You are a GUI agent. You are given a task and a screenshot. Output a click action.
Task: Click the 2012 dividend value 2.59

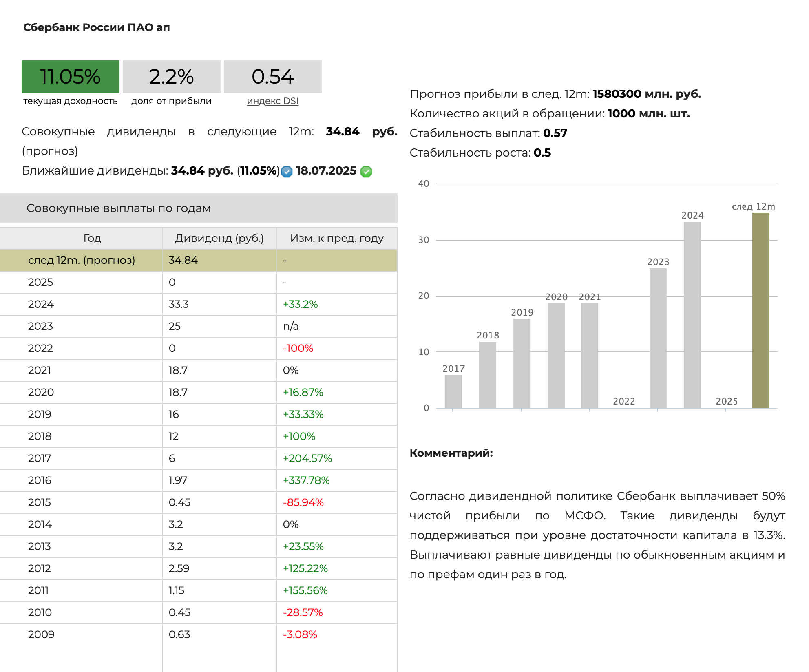tap(179, 568)
